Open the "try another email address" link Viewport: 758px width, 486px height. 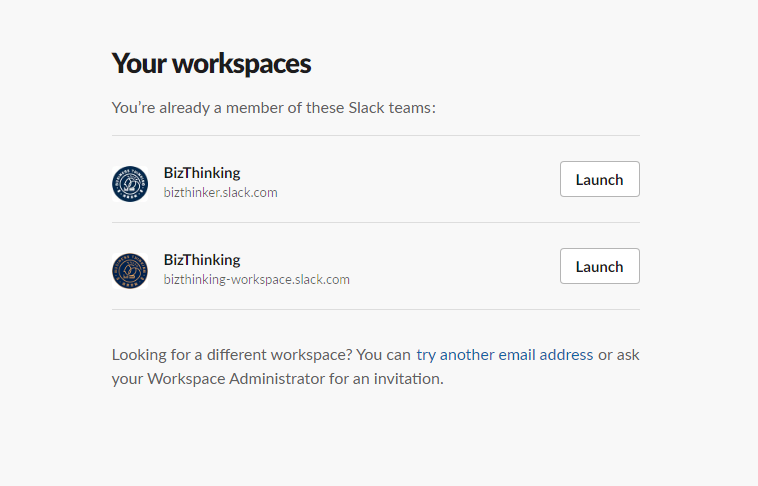505,355
